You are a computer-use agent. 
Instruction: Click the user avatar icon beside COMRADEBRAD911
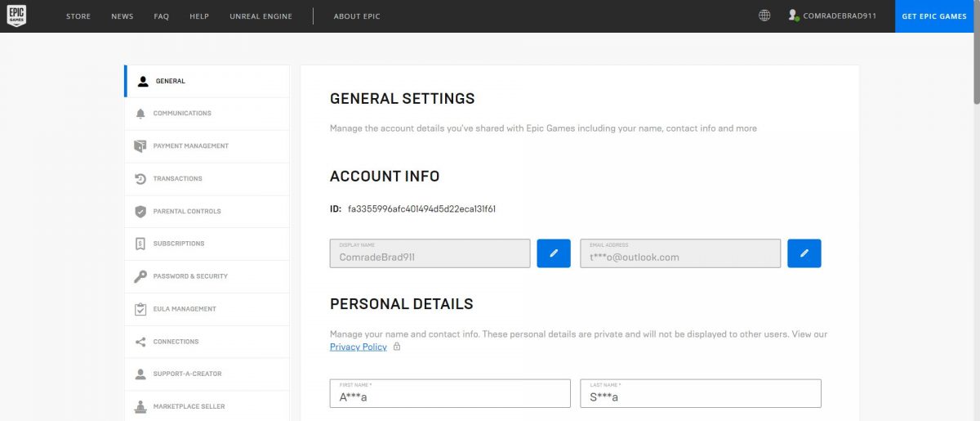coord(793,16)
